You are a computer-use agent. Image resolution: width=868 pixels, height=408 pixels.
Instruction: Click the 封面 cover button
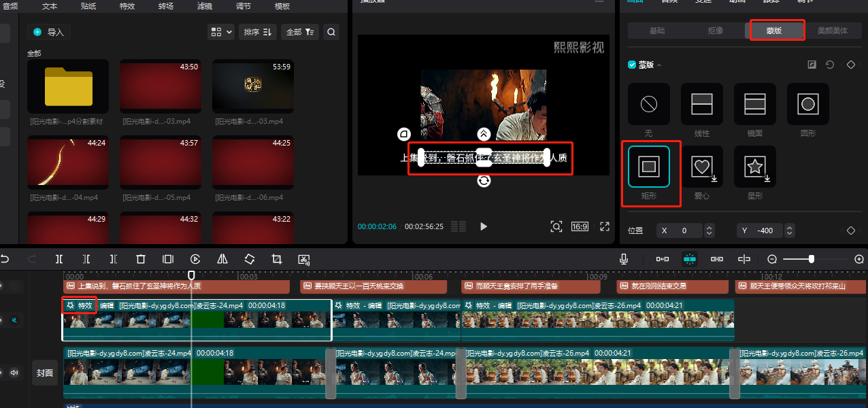pos(45,373)
